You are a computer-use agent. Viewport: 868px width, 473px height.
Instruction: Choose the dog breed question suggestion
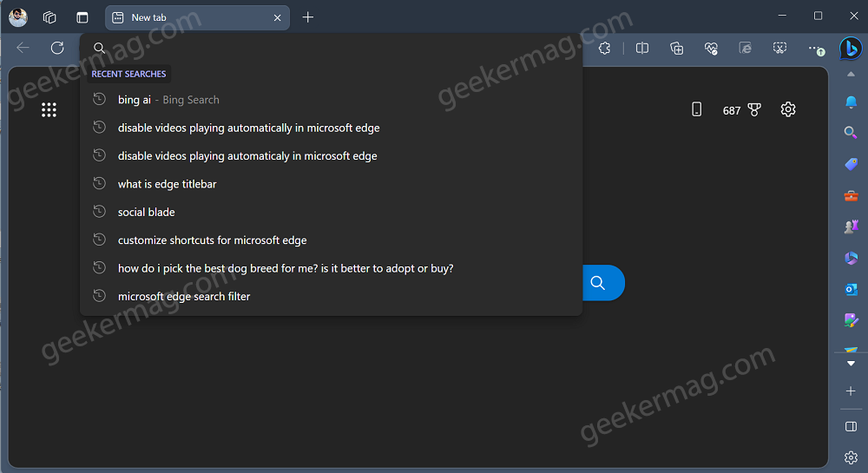point(331,268)
